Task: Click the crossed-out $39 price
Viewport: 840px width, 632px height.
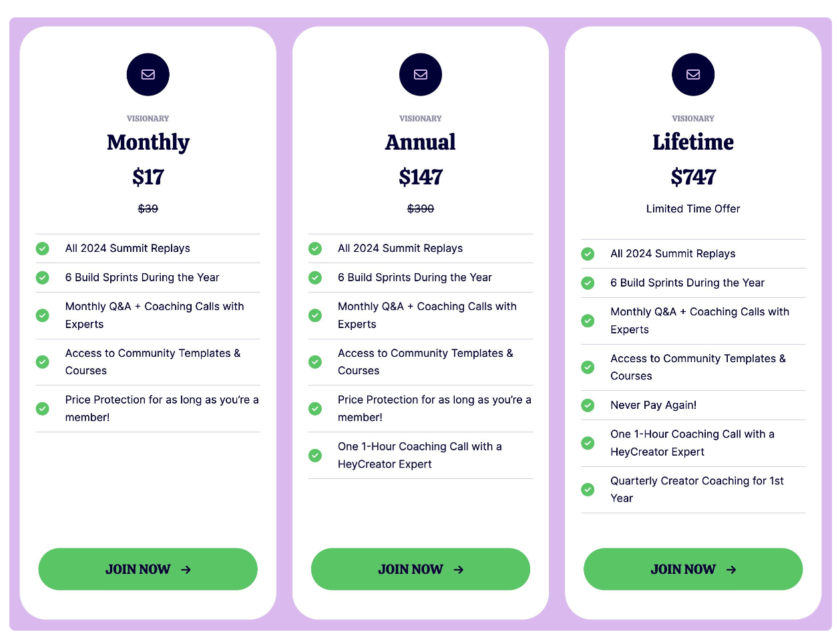Action: pyautogui.click(x=148, y=208)
